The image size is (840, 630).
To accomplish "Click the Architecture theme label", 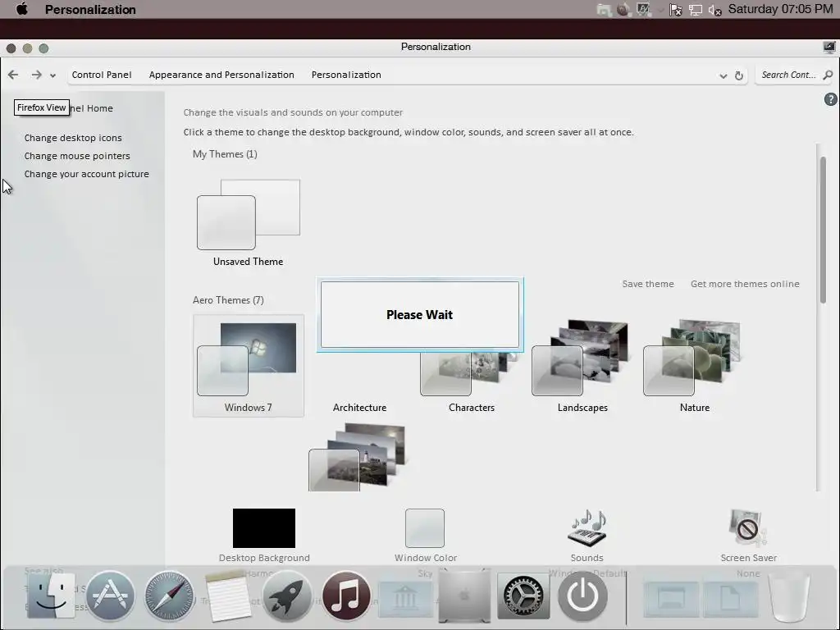I will coord(360,408).
